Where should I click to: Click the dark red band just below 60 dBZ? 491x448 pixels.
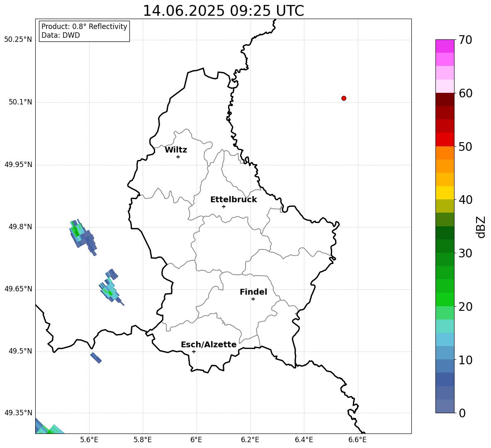pos(445,99)
